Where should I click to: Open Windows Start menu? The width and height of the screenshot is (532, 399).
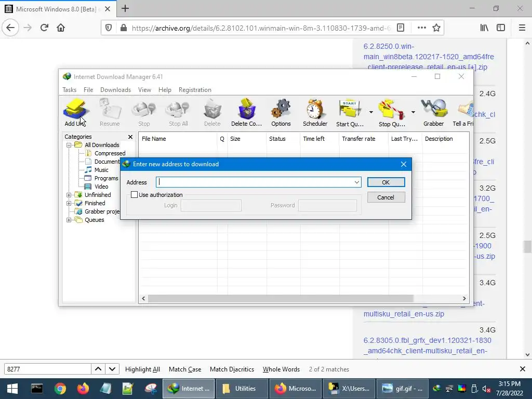(x=12, y=389)
